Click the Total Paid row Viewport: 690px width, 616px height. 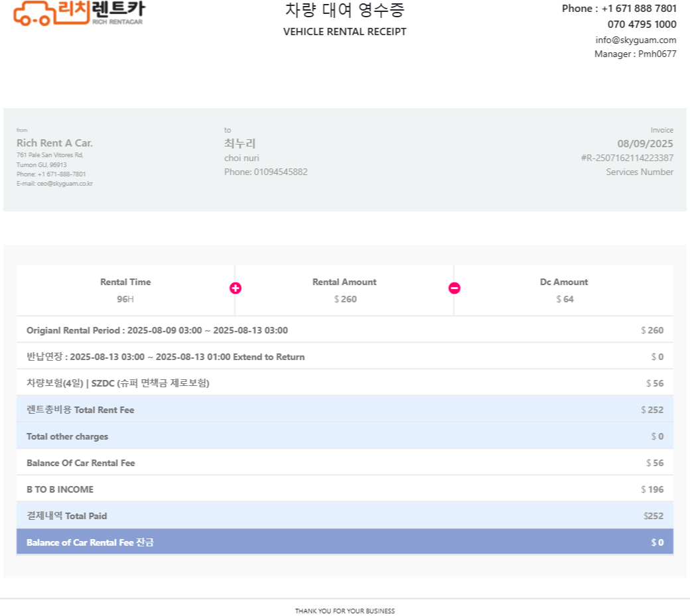point(344,516)
